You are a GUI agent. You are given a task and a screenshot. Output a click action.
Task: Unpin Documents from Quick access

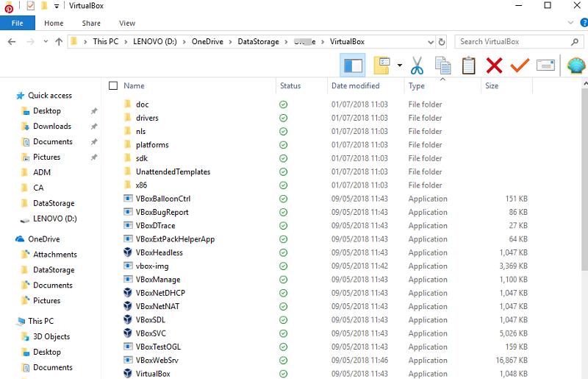[x=94, y=141]
